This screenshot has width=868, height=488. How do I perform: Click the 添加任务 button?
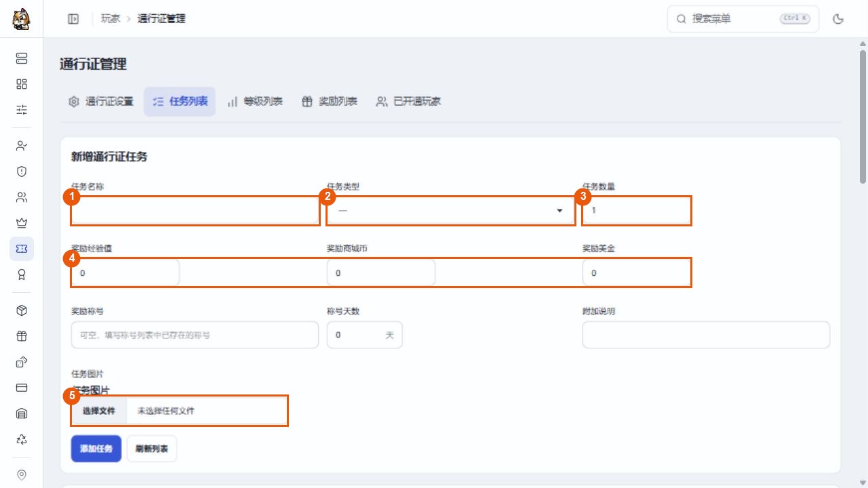pos(96,449)
